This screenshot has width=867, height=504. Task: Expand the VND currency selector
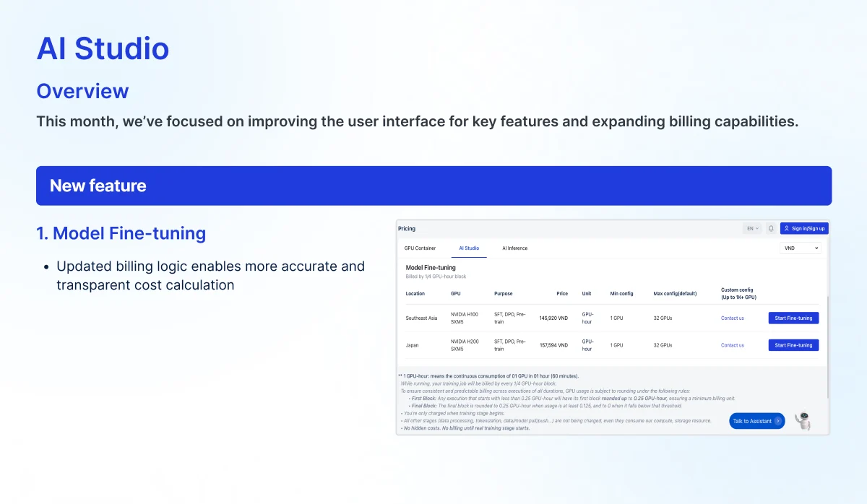coord(800,248)
